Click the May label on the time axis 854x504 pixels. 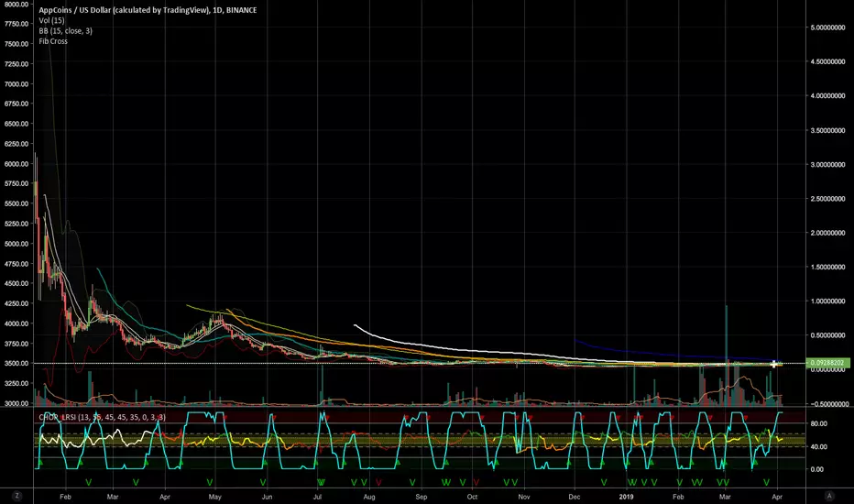215,497
